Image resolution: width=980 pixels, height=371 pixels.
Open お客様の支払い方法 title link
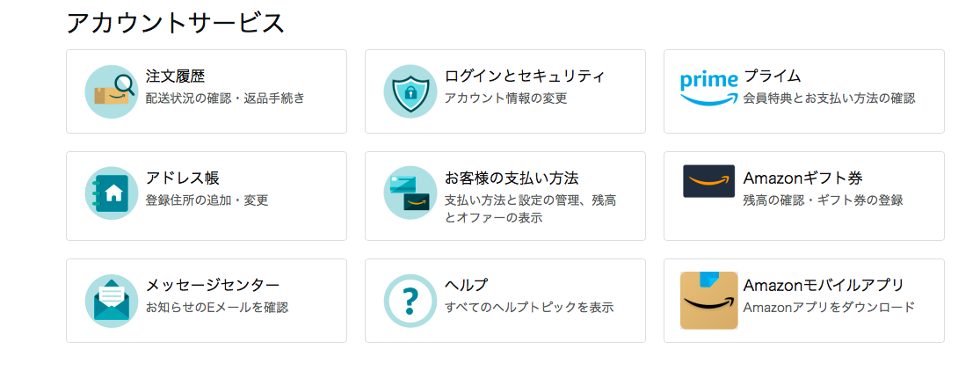[x=512, y=178]
